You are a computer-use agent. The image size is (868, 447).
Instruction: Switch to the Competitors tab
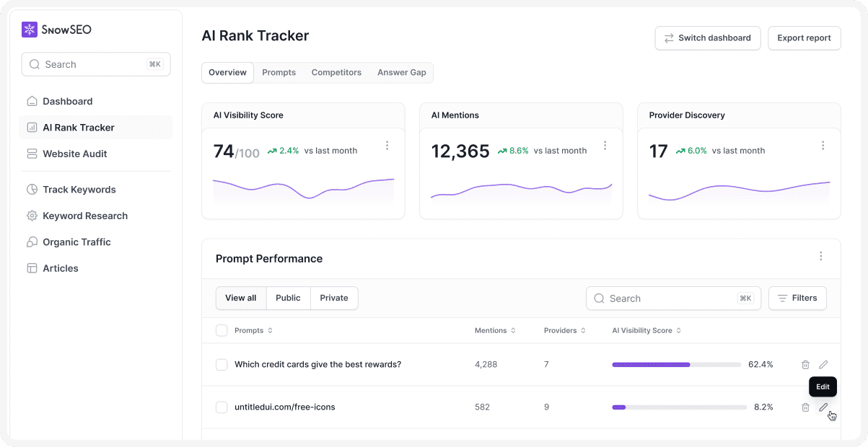point(337,72)
